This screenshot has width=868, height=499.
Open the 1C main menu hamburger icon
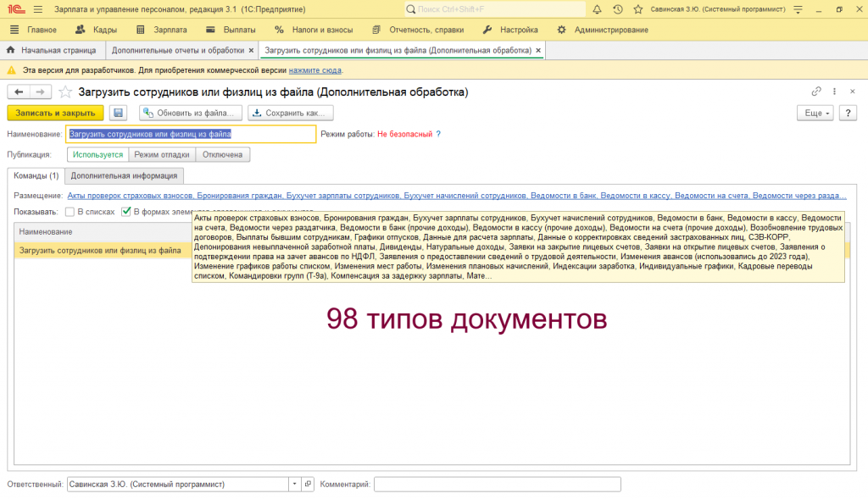[37, 9]
